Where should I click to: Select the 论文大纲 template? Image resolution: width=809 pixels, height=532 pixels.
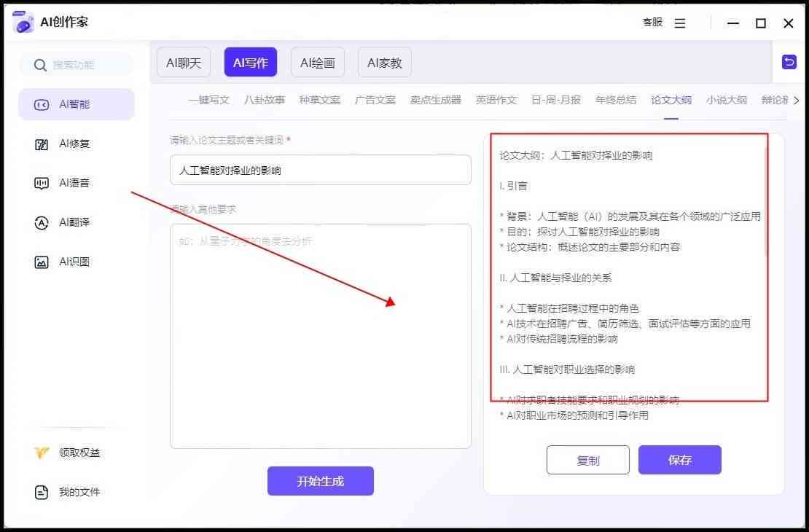tap(671, 100)
